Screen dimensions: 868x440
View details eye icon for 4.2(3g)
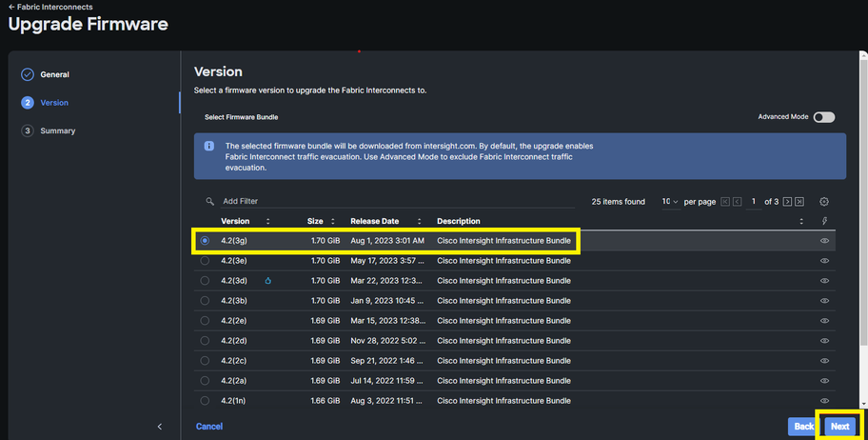(824, 241)
